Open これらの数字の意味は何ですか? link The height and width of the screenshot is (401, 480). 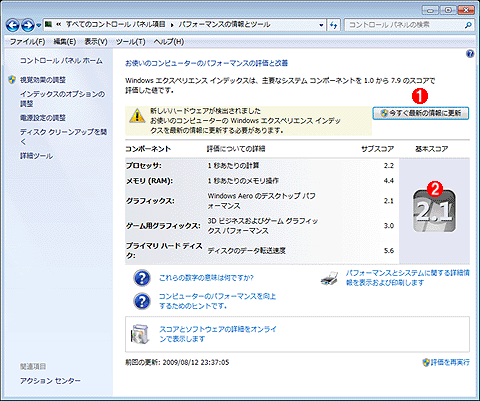coord(206,278)
